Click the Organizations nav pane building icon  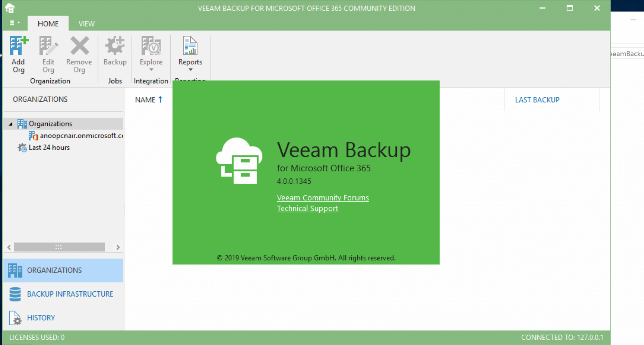[x=15, y=270]
